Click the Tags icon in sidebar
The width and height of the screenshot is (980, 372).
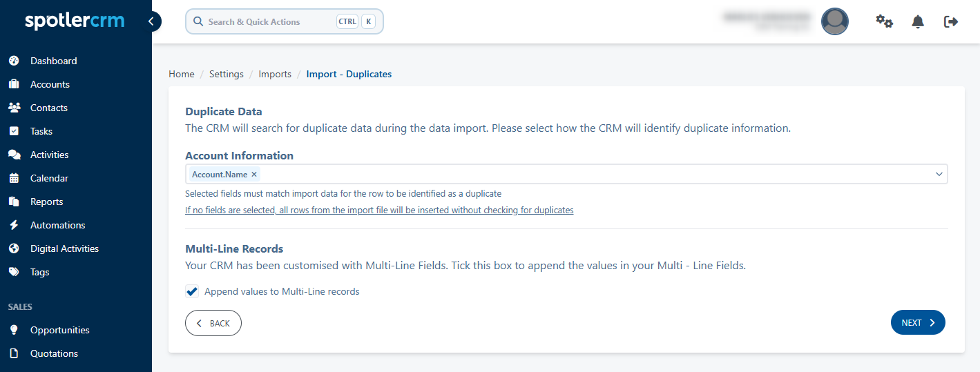click(14, 272)
